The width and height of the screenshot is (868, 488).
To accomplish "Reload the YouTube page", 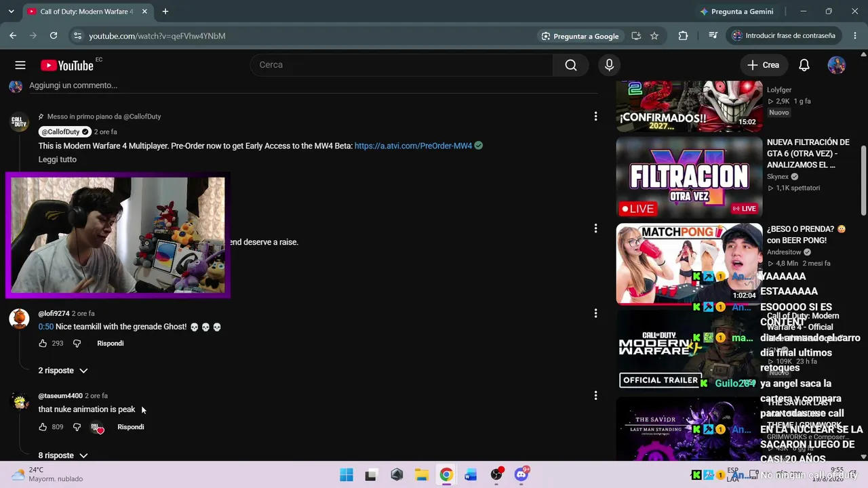I will click(54, 36).
